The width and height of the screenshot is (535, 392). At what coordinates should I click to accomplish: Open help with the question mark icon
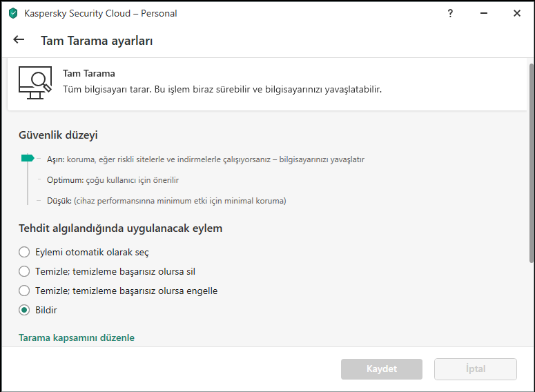(450, 13)
